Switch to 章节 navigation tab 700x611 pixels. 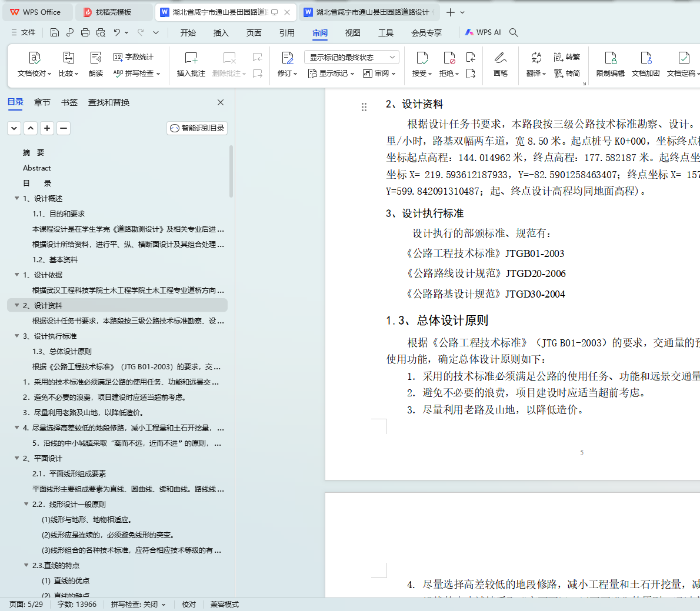(42, 102)
